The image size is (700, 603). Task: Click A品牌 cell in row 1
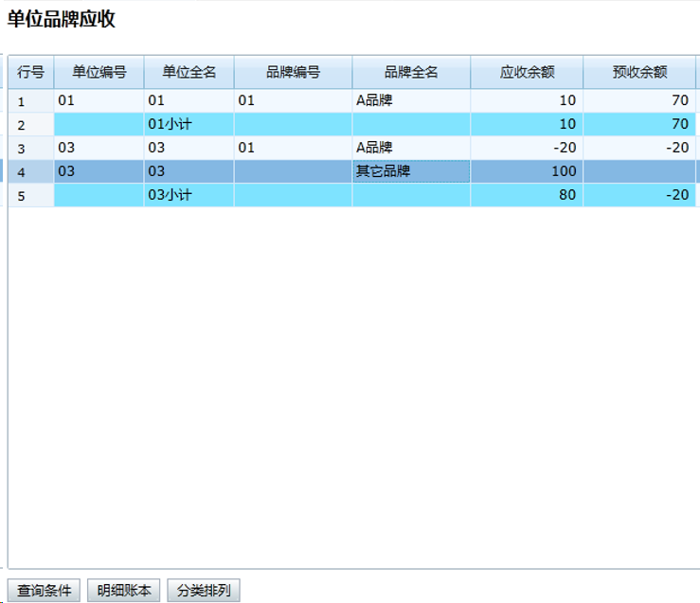click(x=411, y=100)
